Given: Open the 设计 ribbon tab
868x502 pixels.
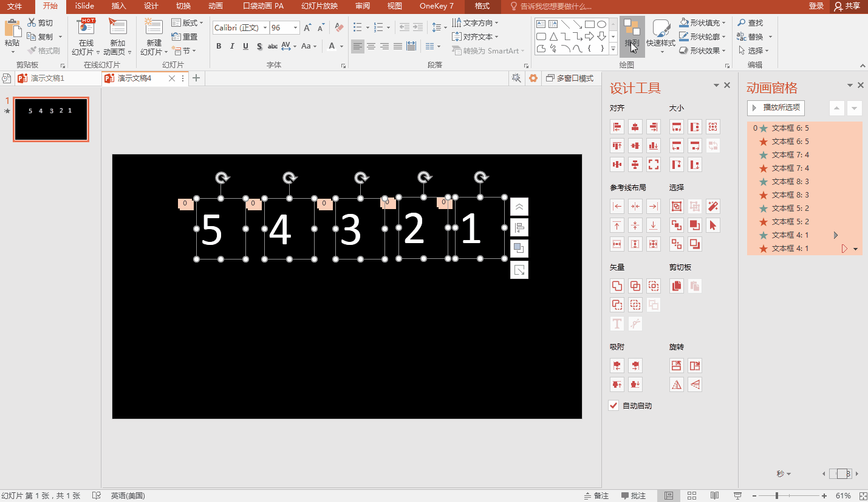Looking at the screenshot, I should (x=151, y=6).
